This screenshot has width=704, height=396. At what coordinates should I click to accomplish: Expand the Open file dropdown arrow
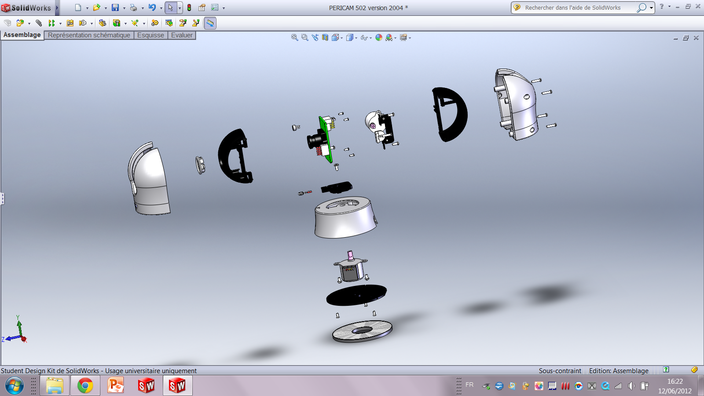coord(105,8)
